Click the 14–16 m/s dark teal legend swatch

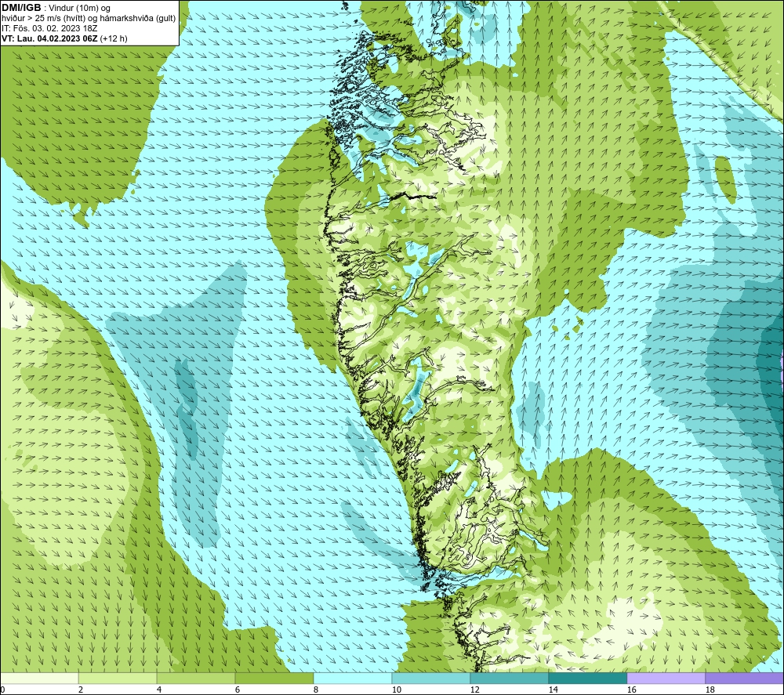[587, 679]
